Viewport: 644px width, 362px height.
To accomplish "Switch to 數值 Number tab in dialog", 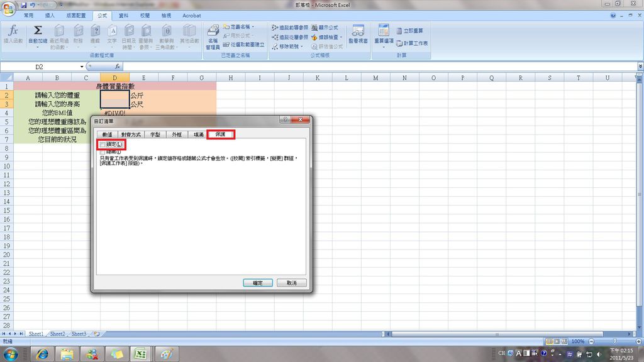I will (107, 134).
